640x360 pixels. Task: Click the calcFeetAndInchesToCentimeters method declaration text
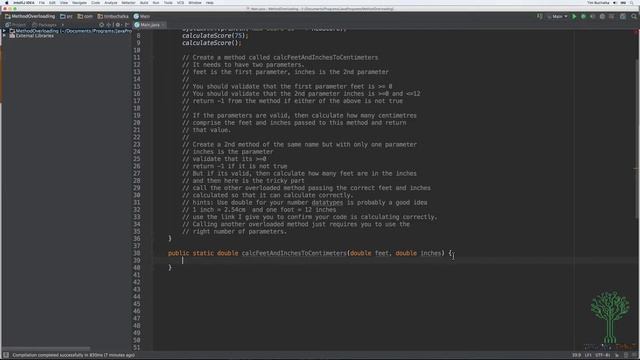tap(294, 253)
